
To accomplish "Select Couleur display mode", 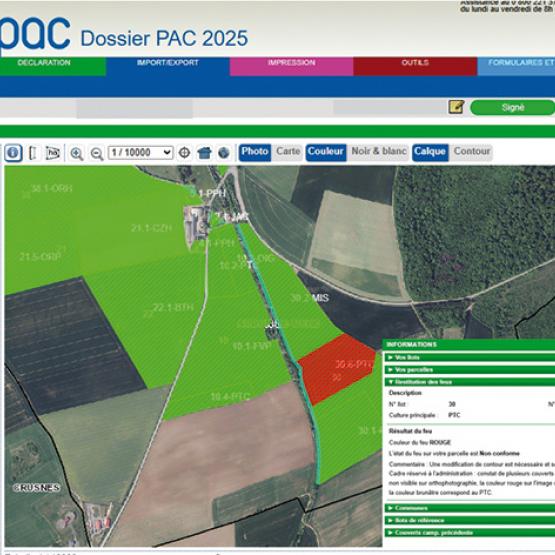I will pyautogui.click(x=326, y=152).
